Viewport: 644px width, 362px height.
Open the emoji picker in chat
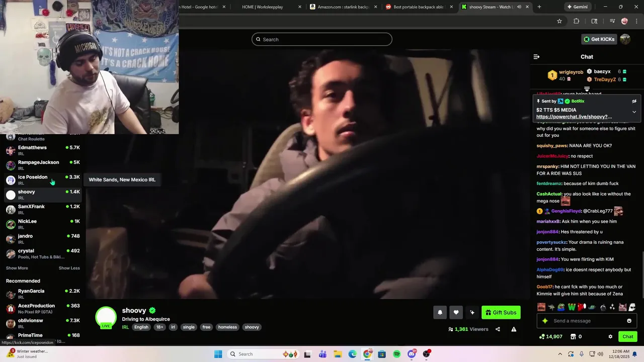point(629,321)
